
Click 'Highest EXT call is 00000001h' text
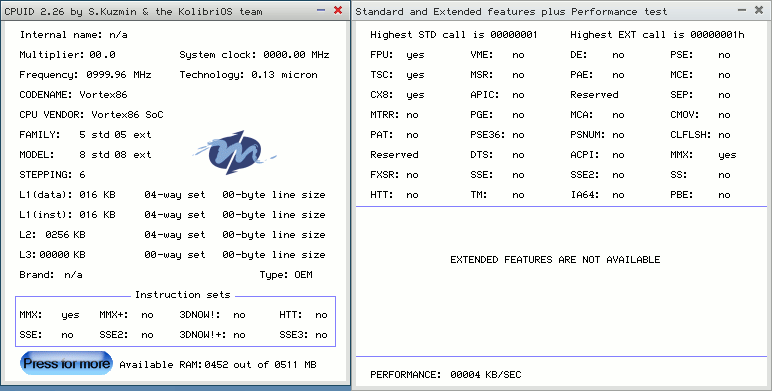click(657, 34)
